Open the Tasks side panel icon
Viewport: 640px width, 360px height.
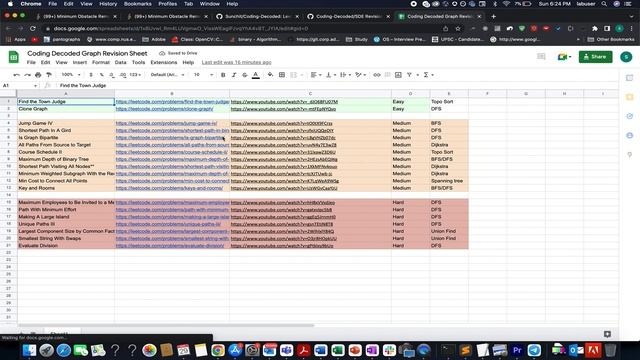(629, 116)
